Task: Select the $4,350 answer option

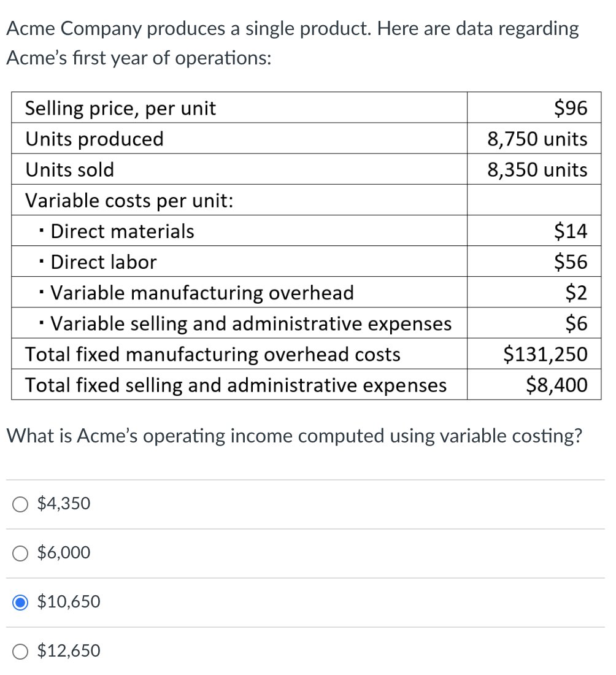Action: [20, 504]
